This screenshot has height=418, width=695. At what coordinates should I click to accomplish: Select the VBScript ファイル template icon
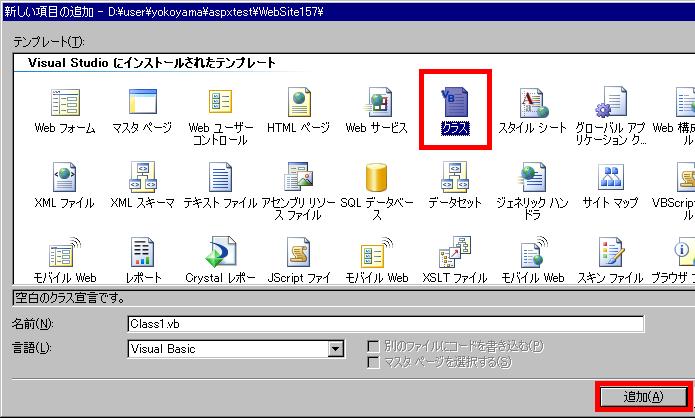tap(686, 177)
